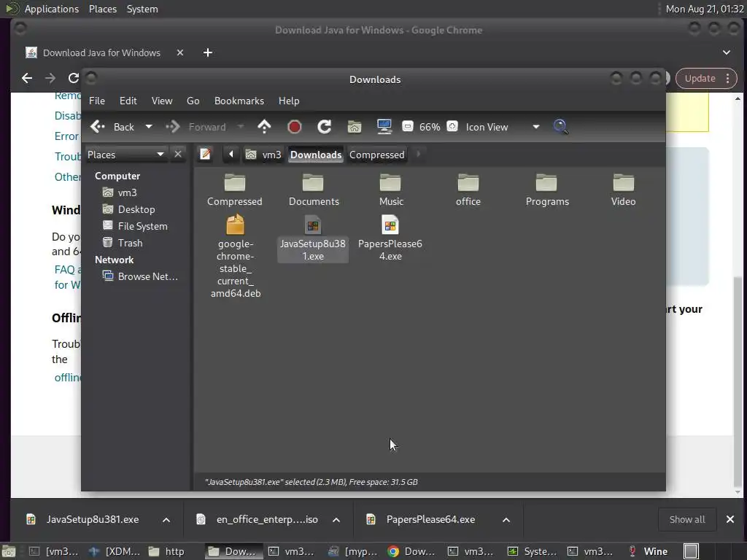
Task: Open the File menu
Action: coord(97,101)
